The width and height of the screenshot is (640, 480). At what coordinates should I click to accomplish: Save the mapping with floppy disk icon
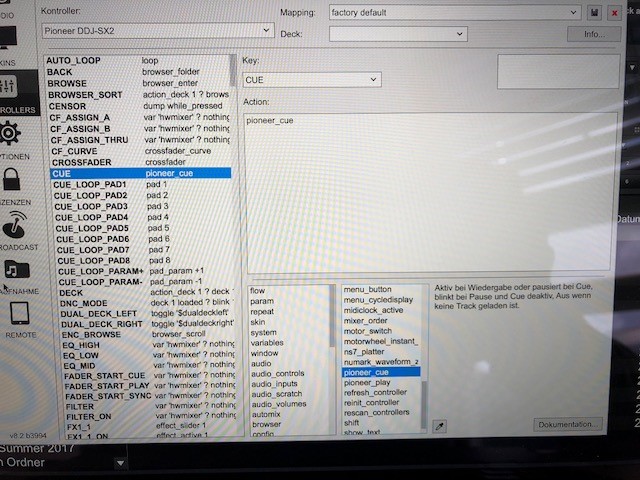pos(594,13)
